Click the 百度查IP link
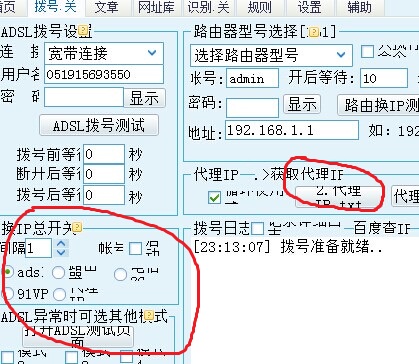This screenshot has width=419, height=364. pyautogui.click(x=382, y=228)
